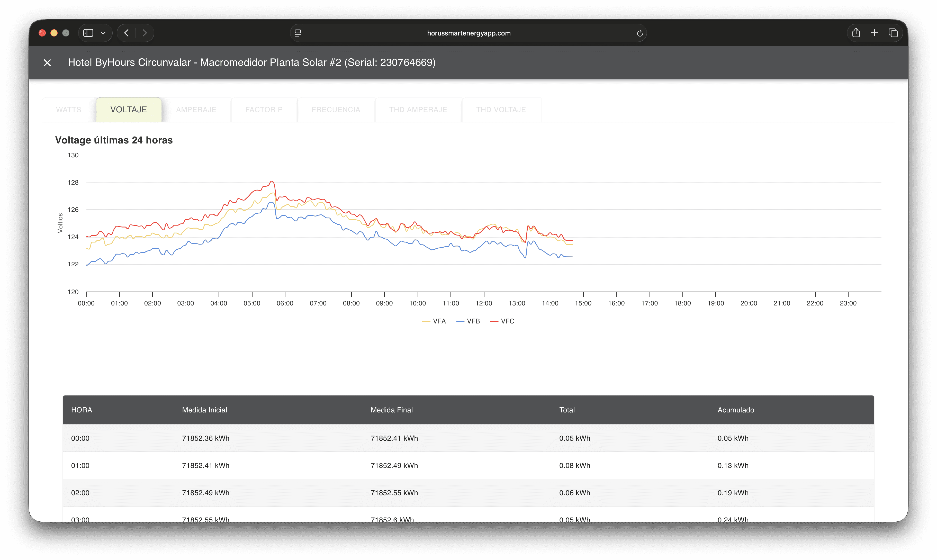Open the page reader menu icon
Screen dimensions: 937x560
click(x=298, y=33)
